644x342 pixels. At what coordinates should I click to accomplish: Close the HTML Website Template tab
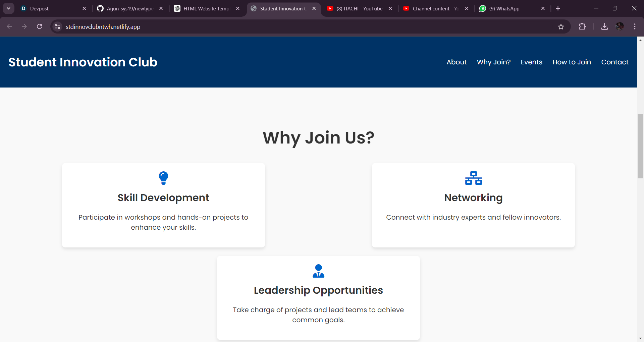[238, 8]
